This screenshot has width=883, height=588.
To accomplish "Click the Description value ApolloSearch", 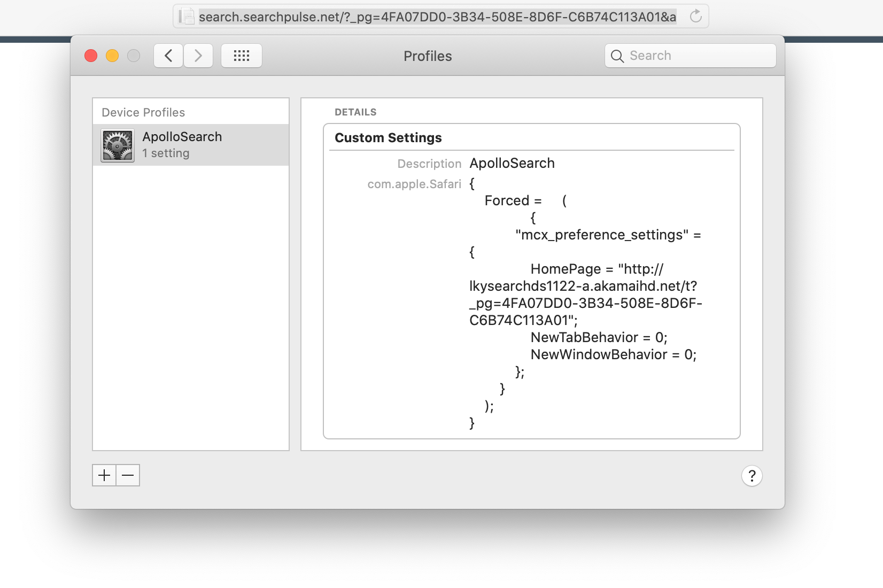I will tap(512, 163).
